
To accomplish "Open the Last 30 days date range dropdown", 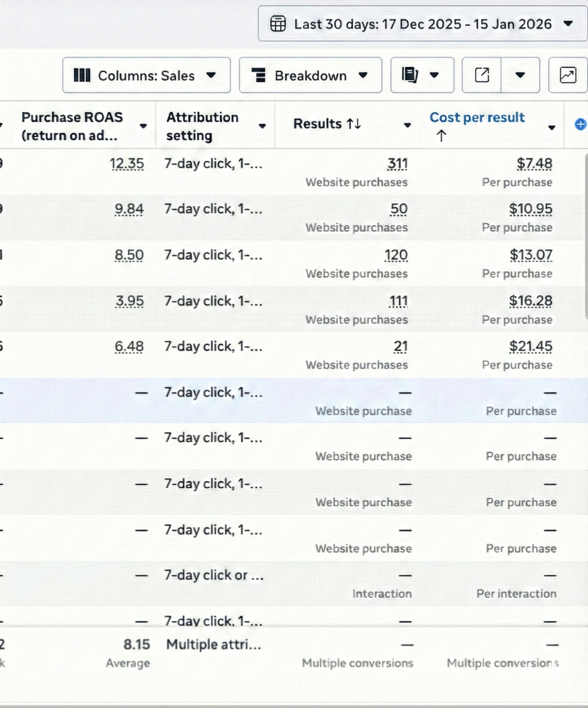I will [x=568, y=24].
